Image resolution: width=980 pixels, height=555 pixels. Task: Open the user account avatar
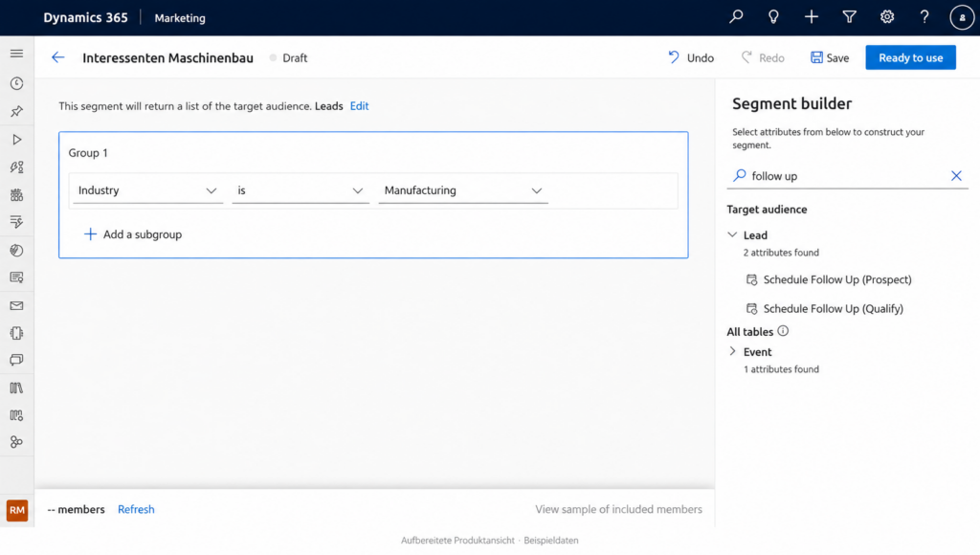(962, 17)
